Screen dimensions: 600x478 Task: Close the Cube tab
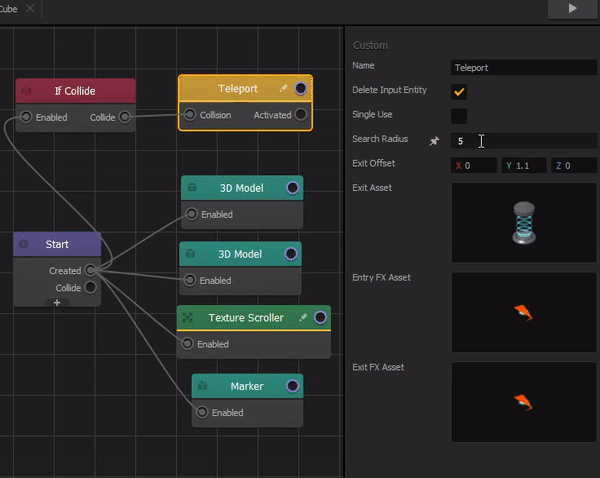click(x=30, y=8)
